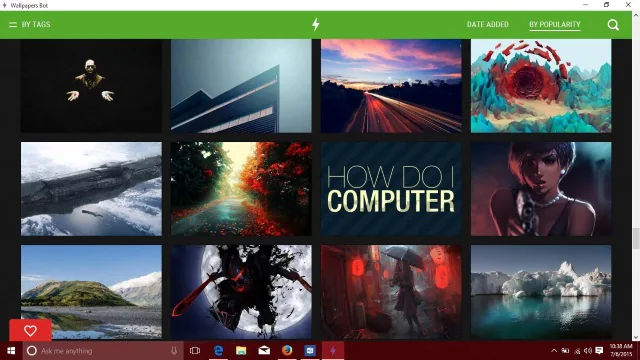This screenshot has width=640, height=360.
Task: Click the volume speaker icon
Action: click(x=588, y=351)
